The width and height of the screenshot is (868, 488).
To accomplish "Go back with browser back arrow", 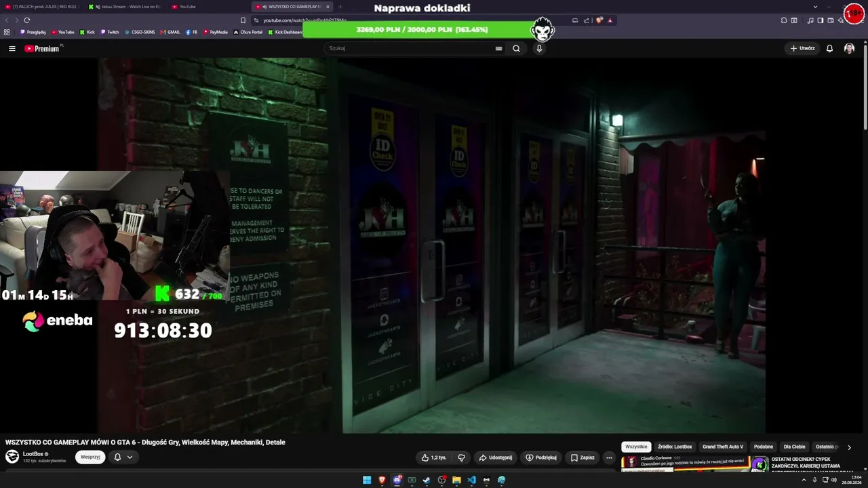I will point(7,20).
